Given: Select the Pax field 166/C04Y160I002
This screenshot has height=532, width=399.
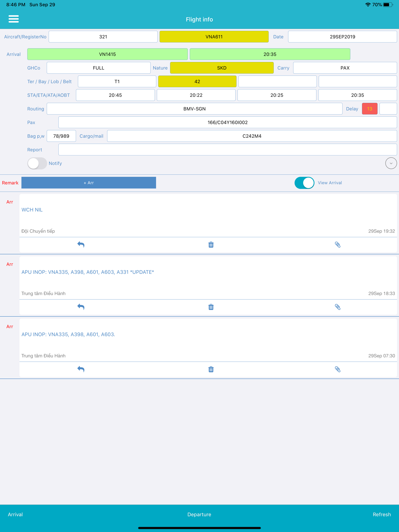Looking at the screenshot, I should coord(227,122).
